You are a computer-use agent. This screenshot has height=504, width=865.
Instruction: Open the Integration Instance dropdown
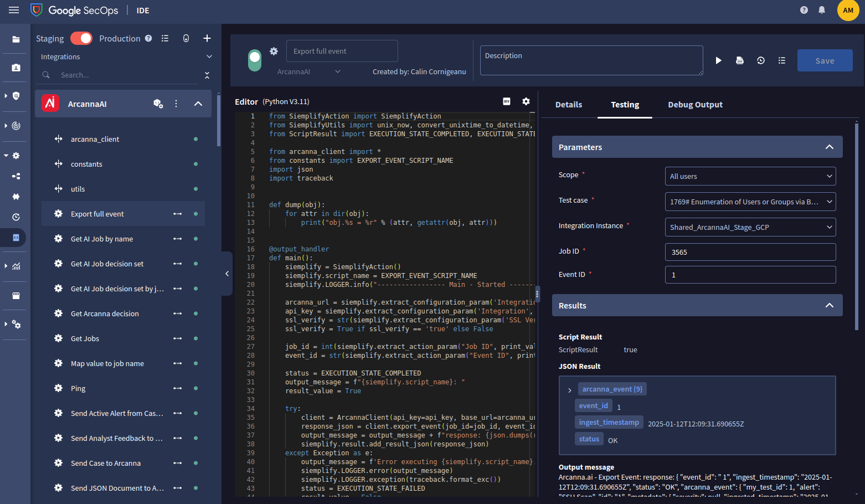coord(750,227)
